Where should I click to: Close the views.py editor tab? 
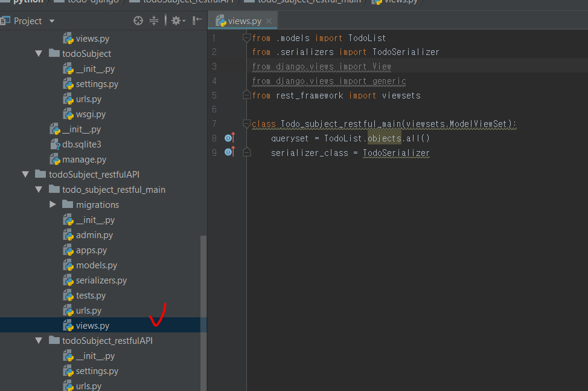269,21
